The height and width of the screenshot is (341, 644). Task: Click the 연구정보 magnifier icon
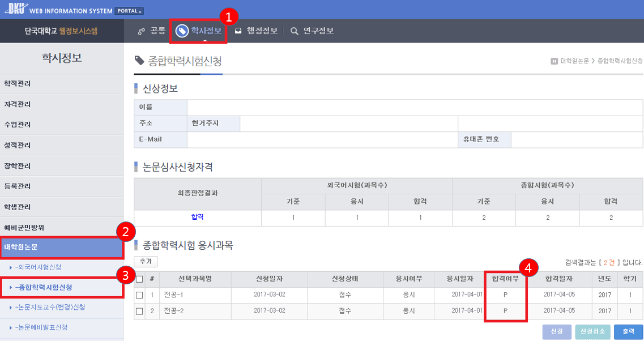[294, 31]
